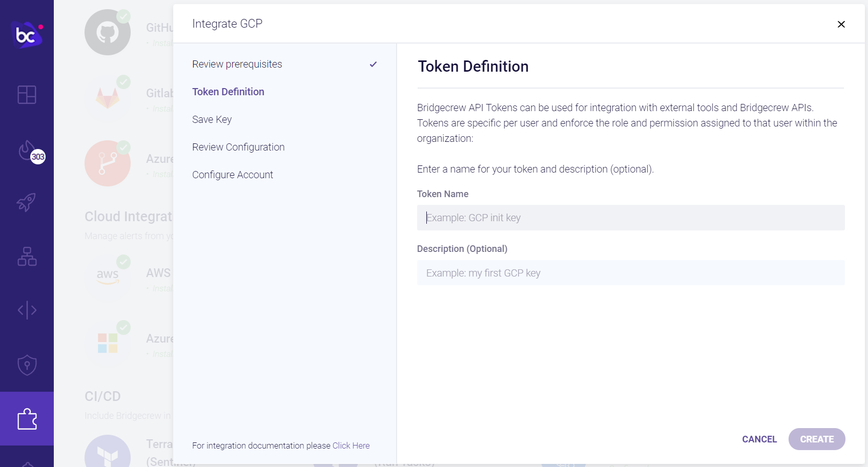Close the Integrate GCP dialog
Screen dimensions: 868x467
[841, 24]
